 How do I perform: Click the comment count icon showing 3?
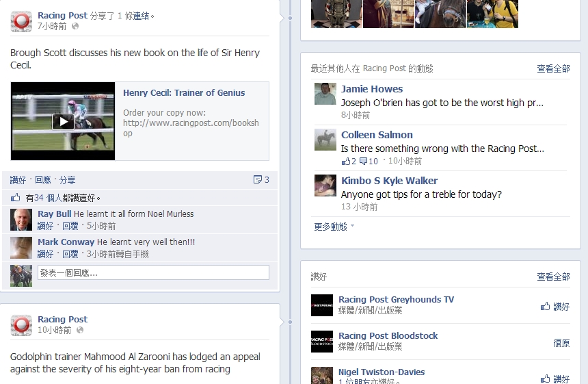click(257, 179)
